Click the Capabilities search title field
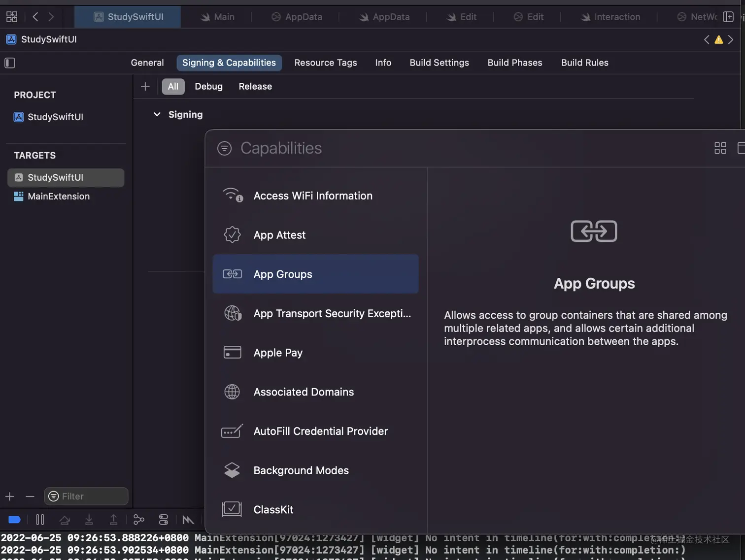Viewport: 745px width, 560px height. click(281, 148)
